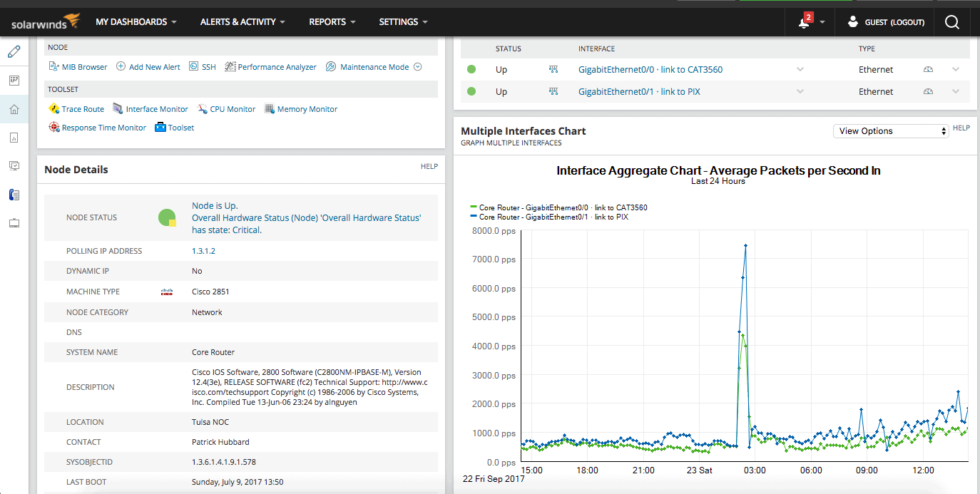This screenshot has height=494, width=980.
Task: Click the 'Tulsa NOC' location value
Action: coord(209,422)
